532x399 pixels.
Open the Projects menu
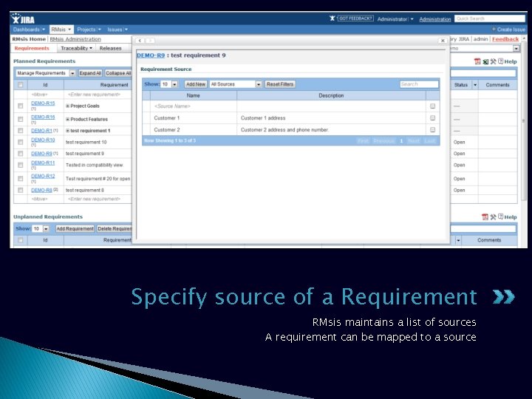(x=89, y=30)
